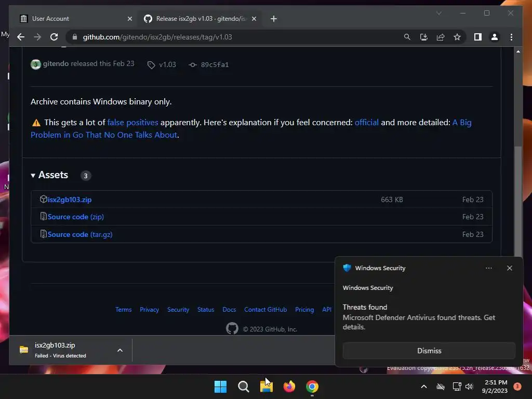Open the tab search dropdown
The image size is (532, 399).
coord(438,13)
